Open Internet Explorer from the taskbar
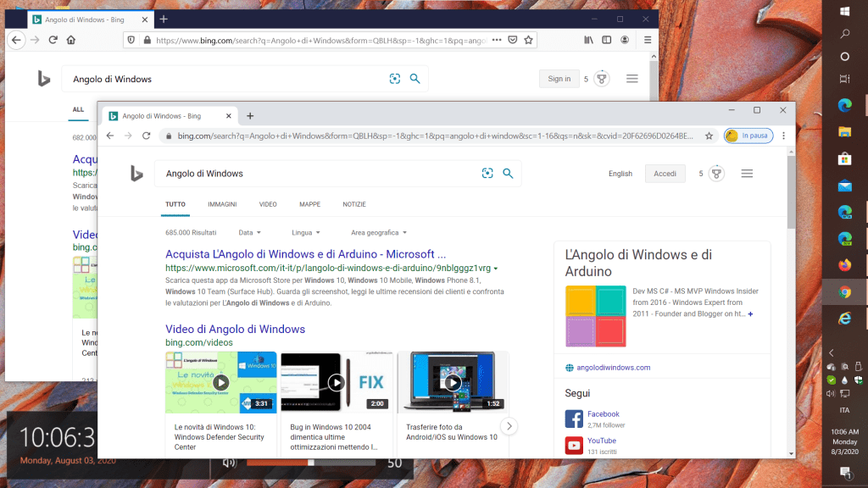 coord(844,319)
